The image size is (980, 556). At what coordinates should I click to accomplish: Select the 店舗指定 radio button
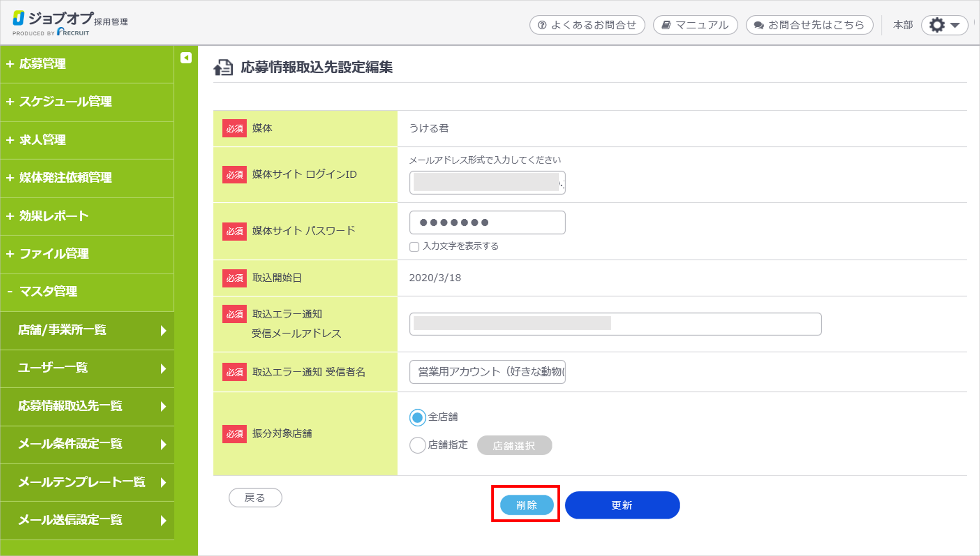point(417,445)
